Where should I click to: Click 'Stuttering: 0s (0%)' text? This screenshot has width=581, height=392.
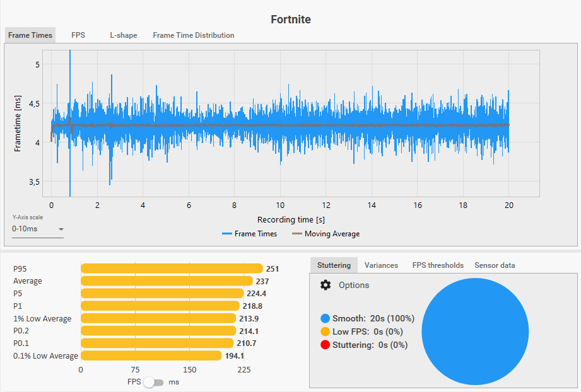click(x=370, y=345)
